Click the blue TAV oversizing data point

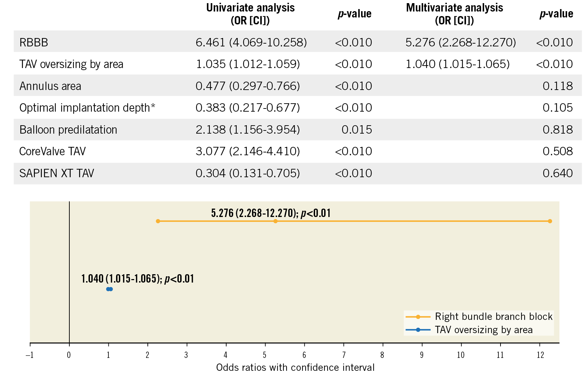pos(109,289)
